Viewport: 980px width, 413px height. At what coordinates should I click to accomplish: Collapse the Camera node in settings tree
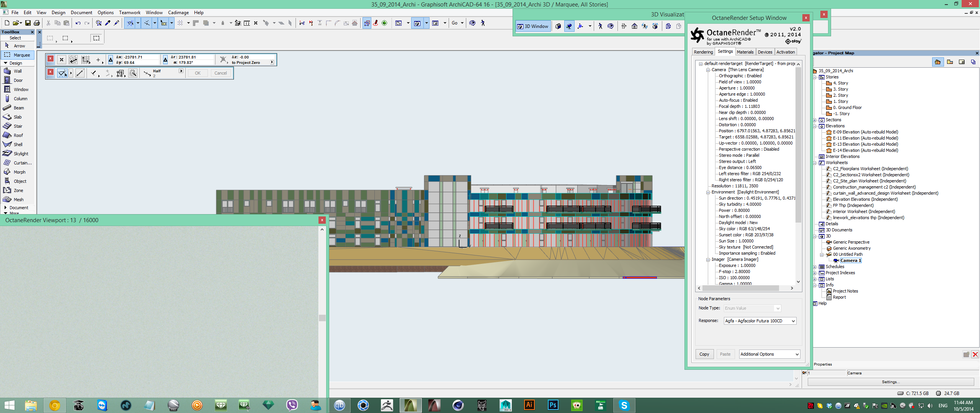point(708,70)
